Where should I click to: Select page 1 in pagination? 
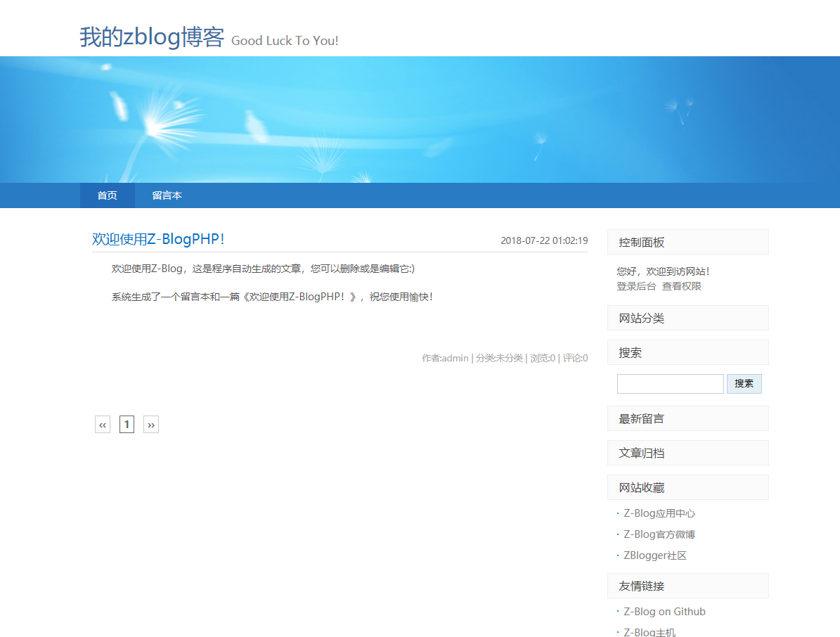127,424
